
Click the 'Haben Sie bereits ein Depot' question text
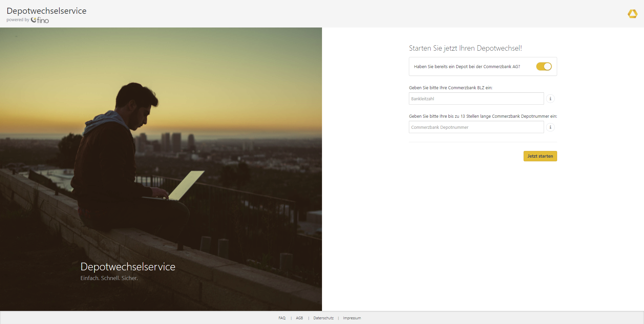(x=467, y=66)
